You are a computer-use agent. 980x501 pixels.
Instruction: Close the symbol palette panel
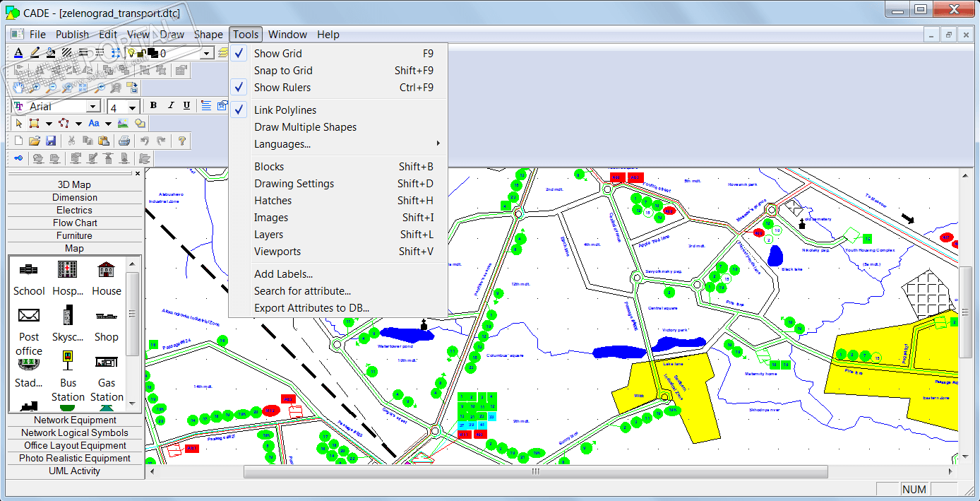coord(138,173)
